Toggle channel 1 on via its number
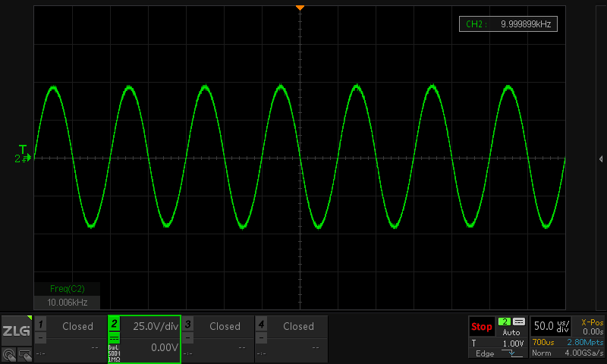 tap(40, 325)
